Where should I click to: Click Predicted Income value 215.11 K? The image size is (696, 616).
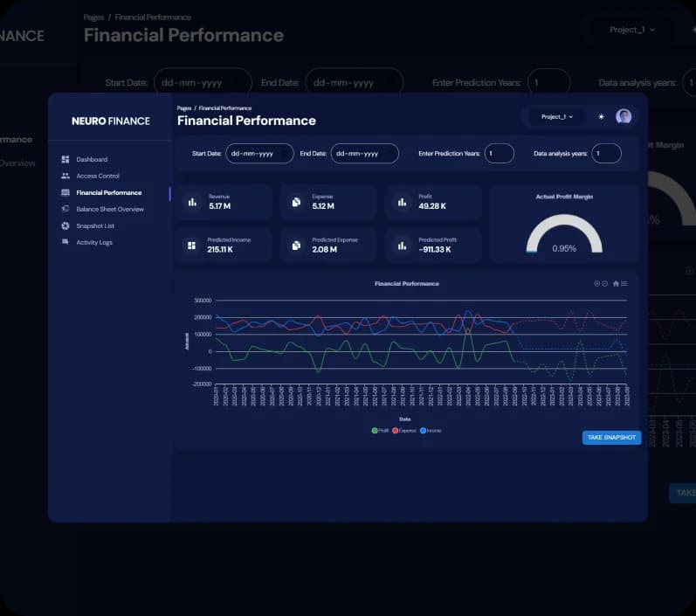point(220,250)
